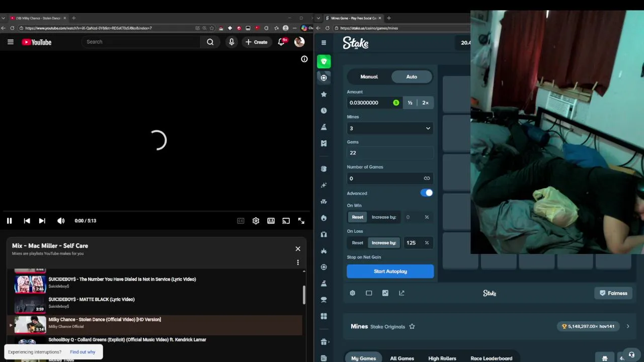Click the Find out why link
Image resolution: width=644 pixels, height=362 pixels.
(83, 352)
